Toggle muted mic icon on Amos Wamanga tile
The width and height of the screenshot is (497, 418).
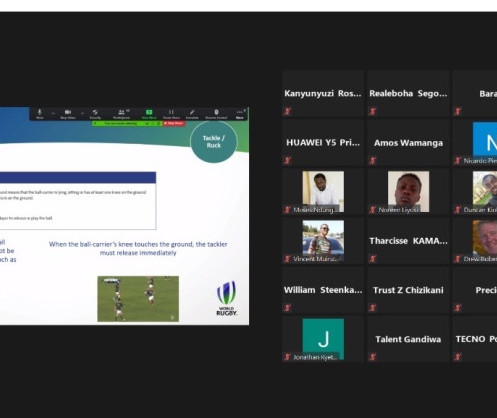coord(373,161)
